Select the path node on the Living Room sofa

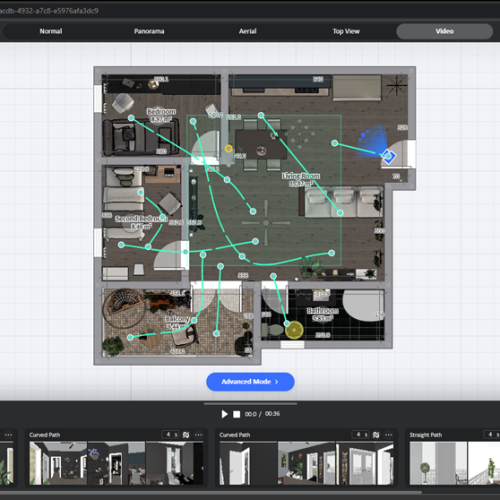340,213
